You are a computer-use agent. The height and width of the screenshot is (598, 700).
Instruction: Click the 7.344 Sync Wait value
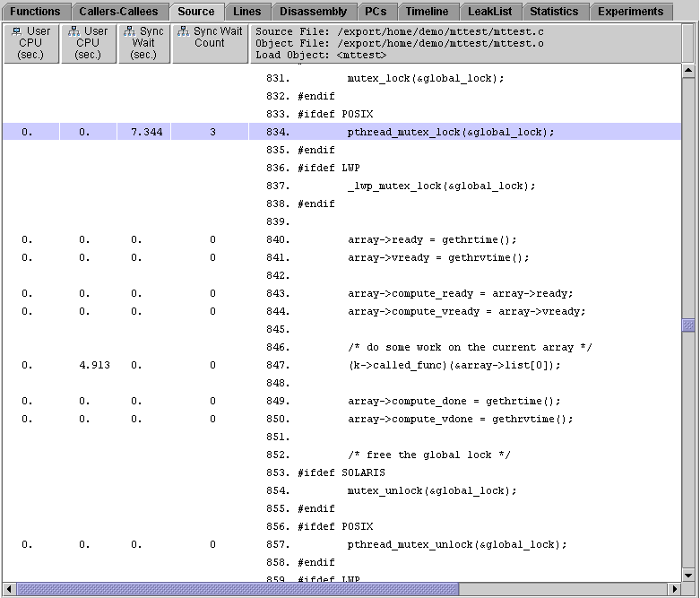click(x=146, y=132)
